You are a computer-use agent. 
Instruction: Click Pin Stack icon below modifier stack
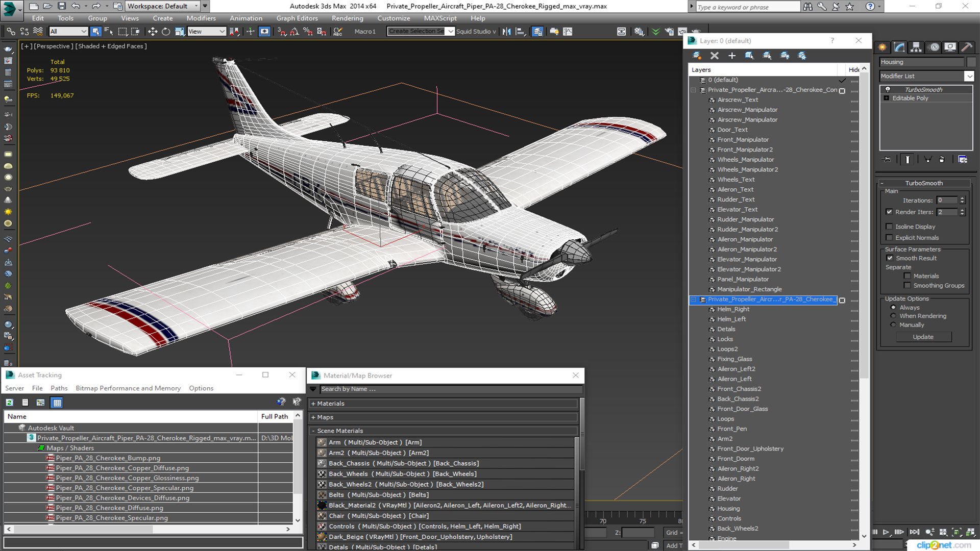pos(888,160)
